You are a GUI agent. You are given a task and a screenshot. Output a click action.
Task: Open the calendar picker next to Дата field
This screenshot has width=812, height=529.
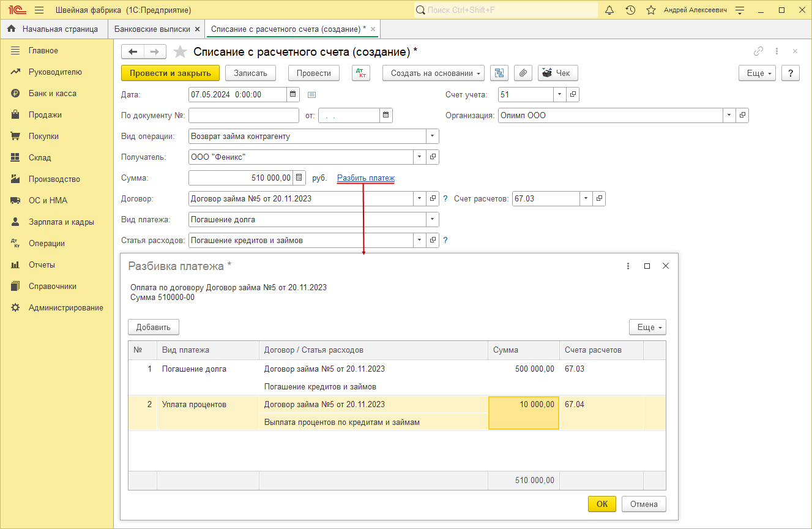click(293, 94)
